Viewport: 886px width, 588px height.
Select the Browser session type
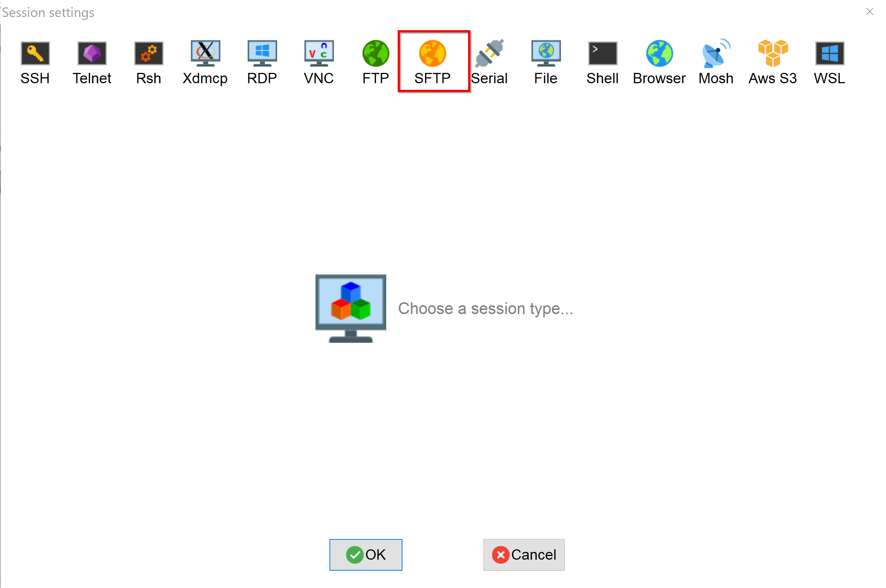[x=659, y=60]
